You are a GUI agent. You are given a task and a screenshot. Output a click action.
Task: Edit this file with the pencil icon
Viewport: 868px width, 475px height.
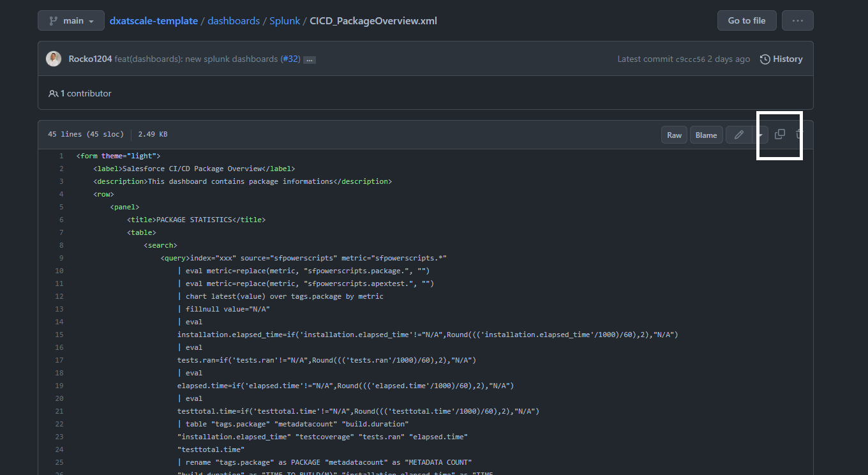coord(739,135)
